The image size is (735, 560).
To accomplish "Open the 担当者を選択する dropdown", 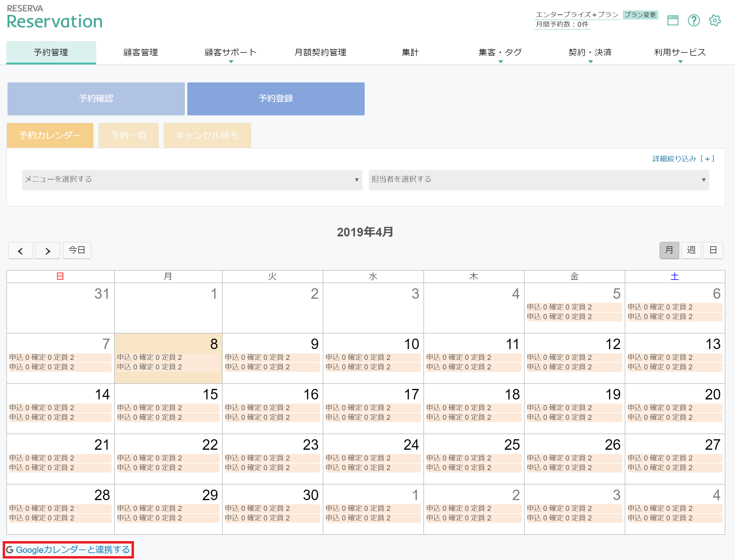I will (x=539, y=180).
